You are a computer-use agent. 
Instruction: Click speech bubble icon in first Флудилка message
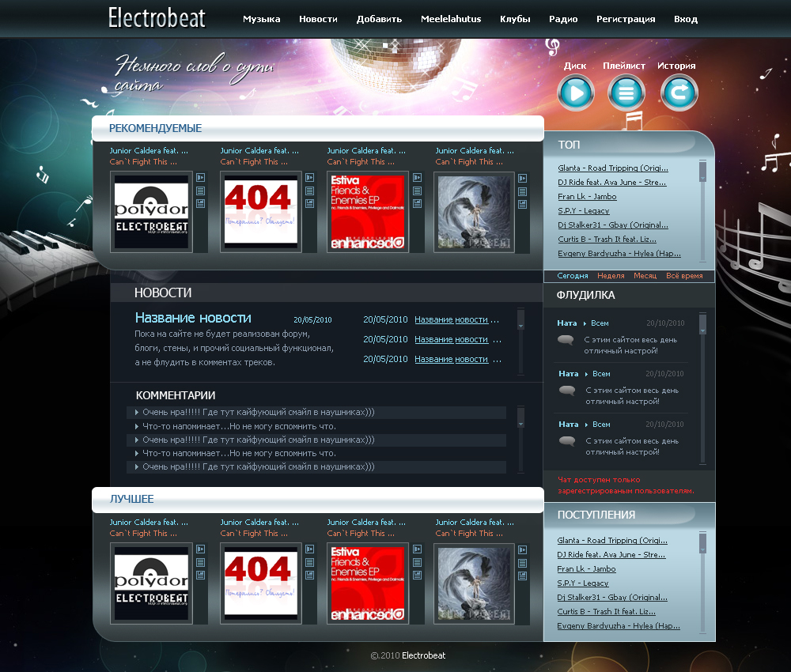coord(566,340)
